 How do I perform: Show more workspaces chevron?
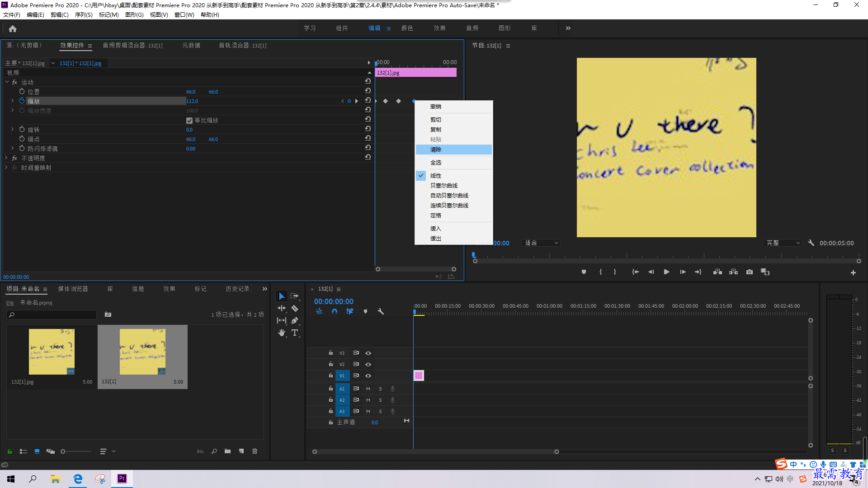tap(568, 28)
